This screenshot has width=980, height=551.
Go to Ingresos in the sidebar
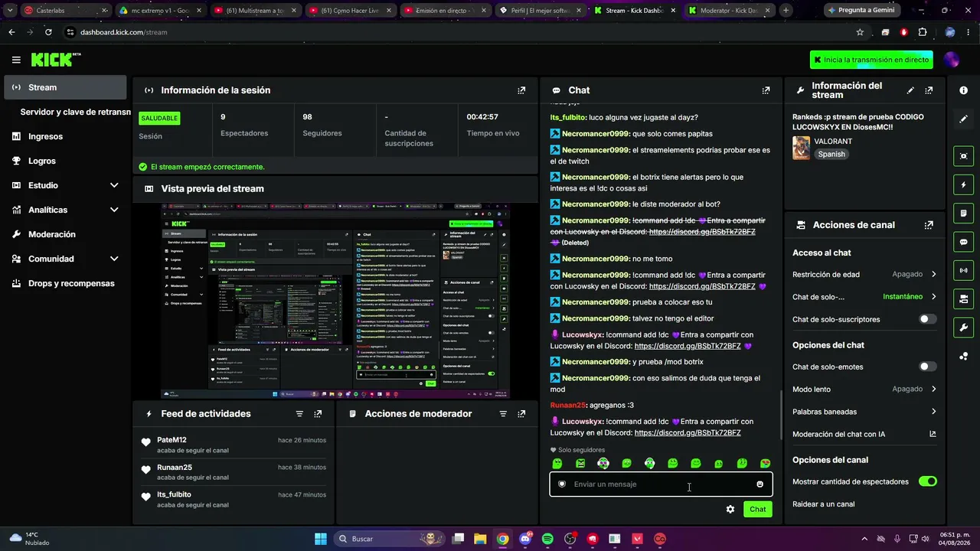point(65,136)
